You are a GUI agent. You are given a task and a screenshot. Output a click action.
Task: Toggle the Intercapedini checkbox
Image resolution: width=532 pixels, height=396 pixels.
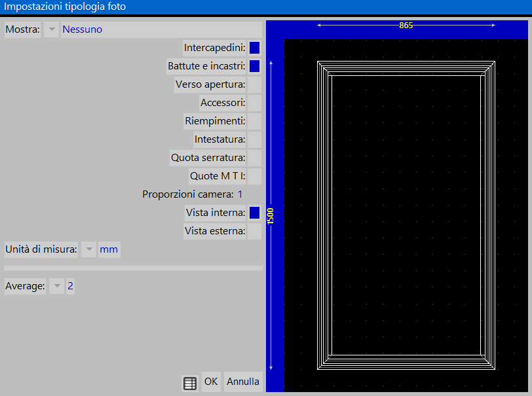click(x=254, y=48)
